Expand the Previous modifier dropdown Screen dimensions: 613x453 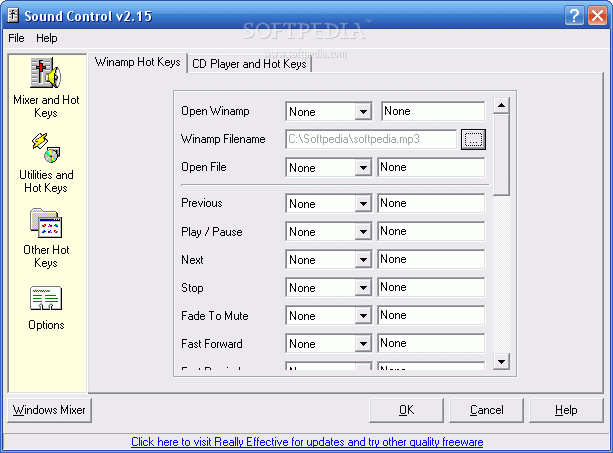(363, 204)
